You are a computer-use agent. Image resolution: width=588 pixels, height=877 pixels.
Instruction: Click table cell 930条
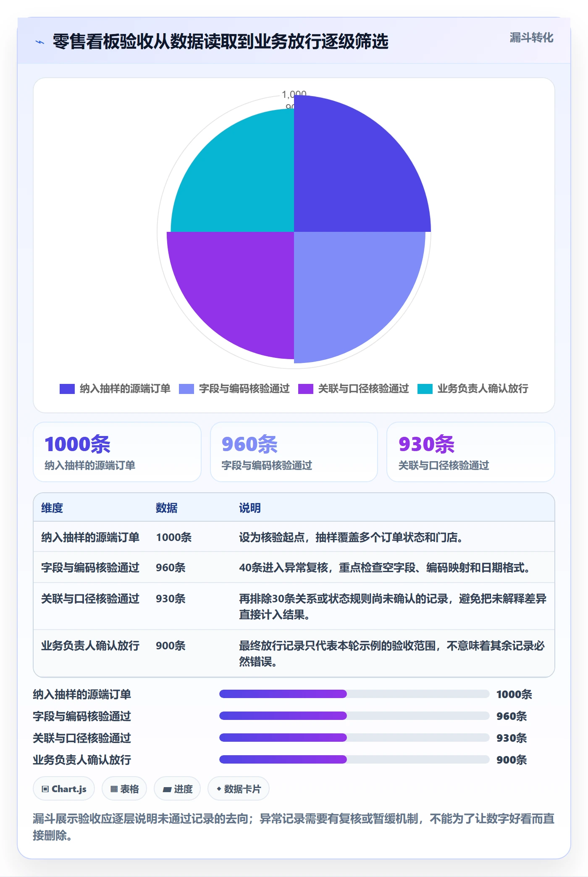(171, 599)
